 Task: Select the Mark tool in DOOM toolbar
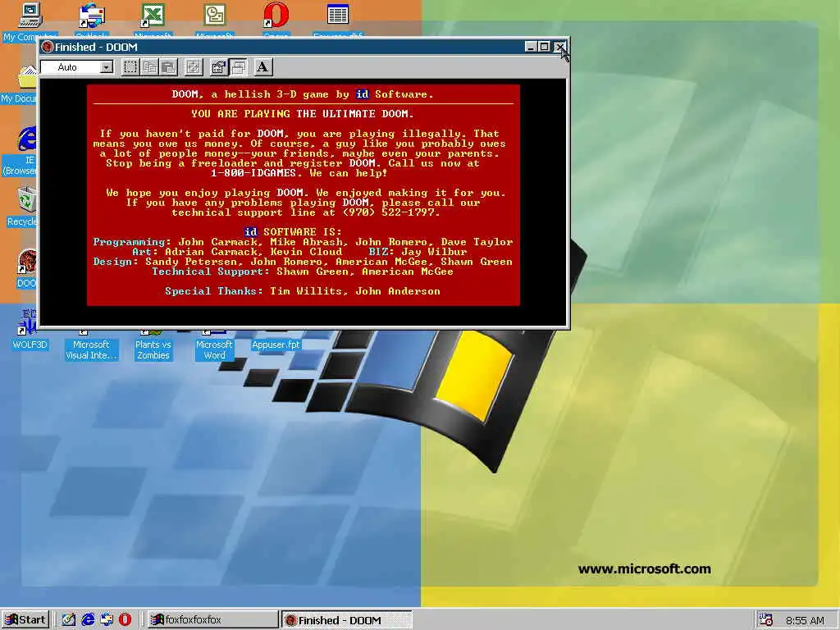pos(130,67)
